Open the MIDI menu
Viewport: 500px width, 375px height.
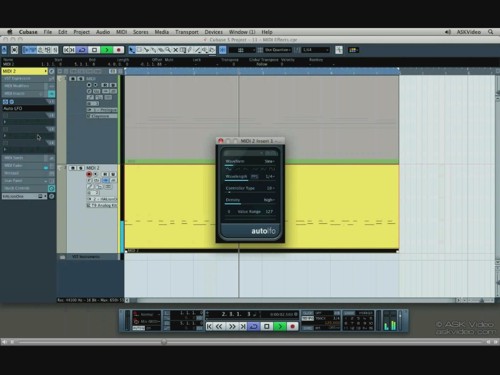click(x=122, y=32)
